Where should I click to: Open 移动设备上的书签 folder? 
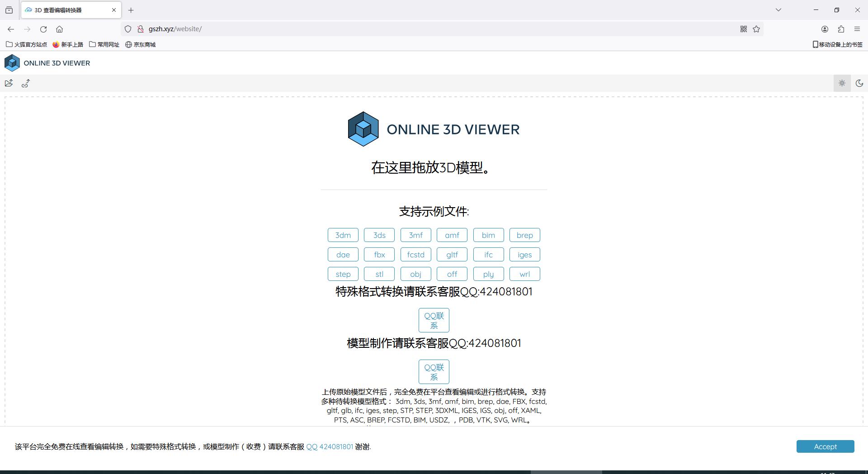[x=838, y=44]
